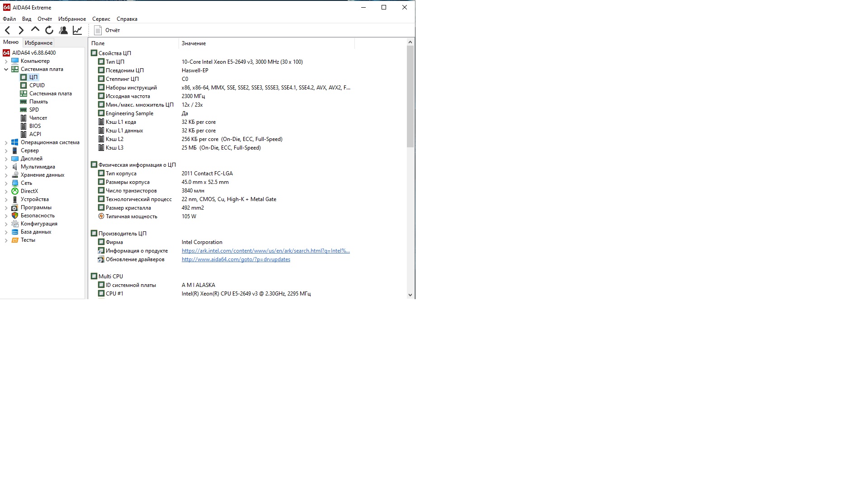Open the BIOS tree item

(35, 126)
